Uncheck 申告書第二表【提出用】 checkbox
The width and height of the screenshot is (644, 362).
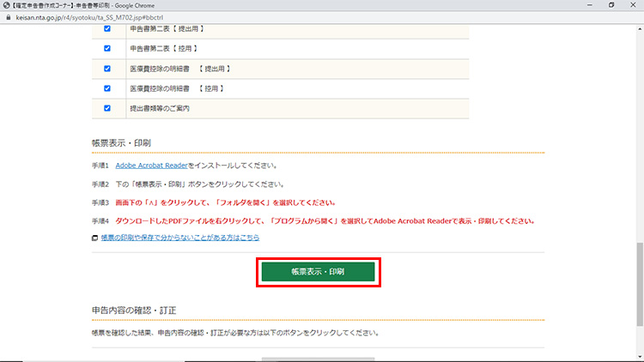pyautogui.click(x=107, y=28)
